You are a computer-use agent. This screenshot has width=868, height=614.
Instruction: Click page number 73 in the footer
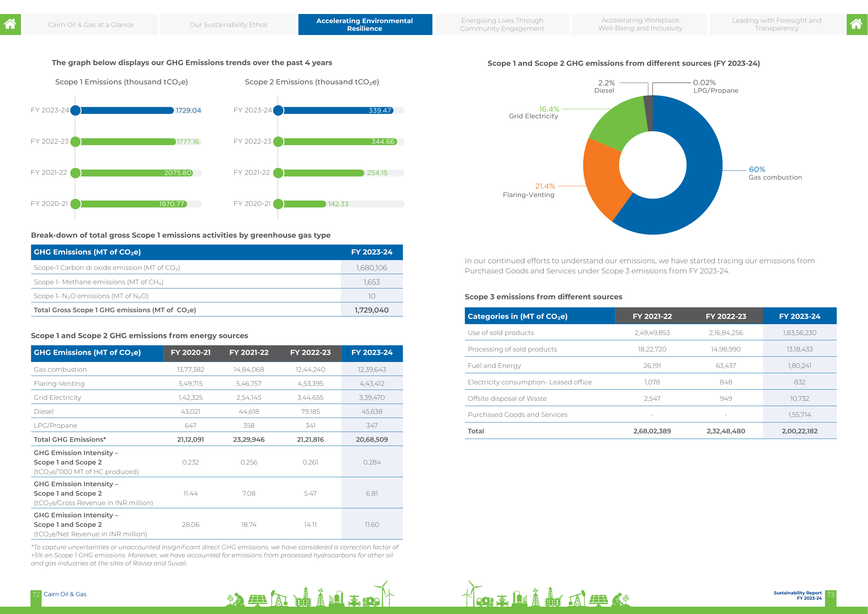point(831,594)
